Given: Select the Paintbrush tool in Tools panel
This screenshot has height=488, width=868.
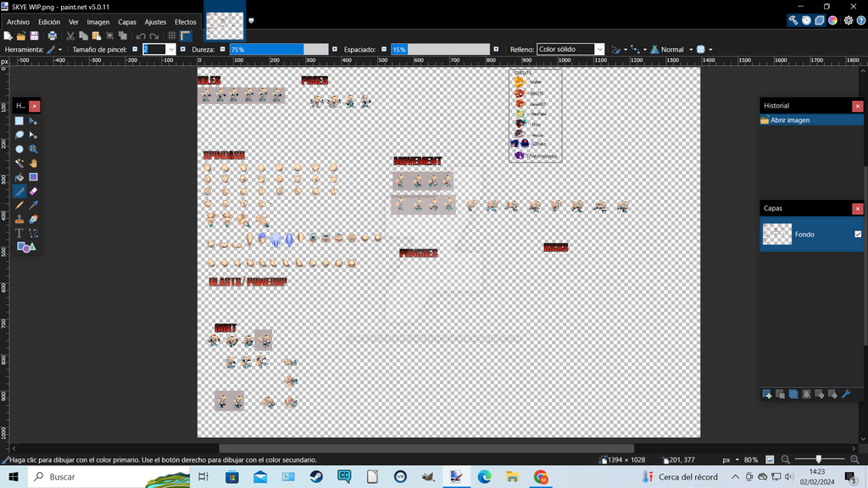Looking at the screenshot, I should click(19, 191).
